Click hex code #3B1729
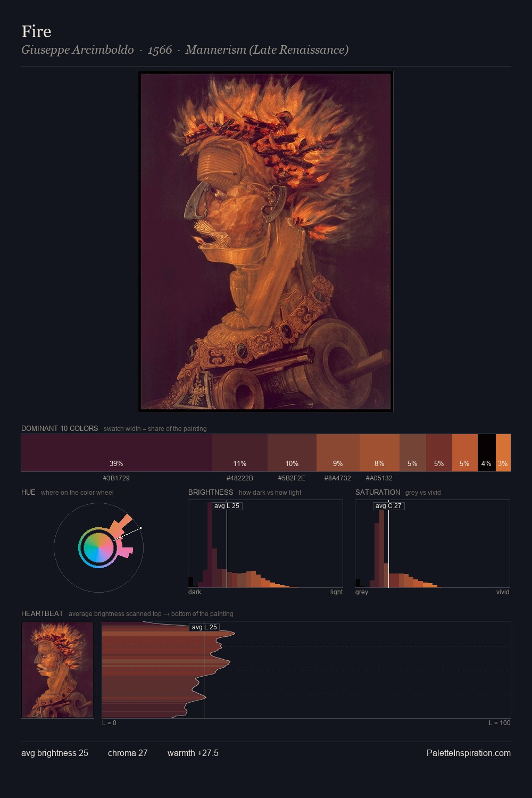Image resolution: width=532 pixels, height=798 pixels. coord(117,478)
